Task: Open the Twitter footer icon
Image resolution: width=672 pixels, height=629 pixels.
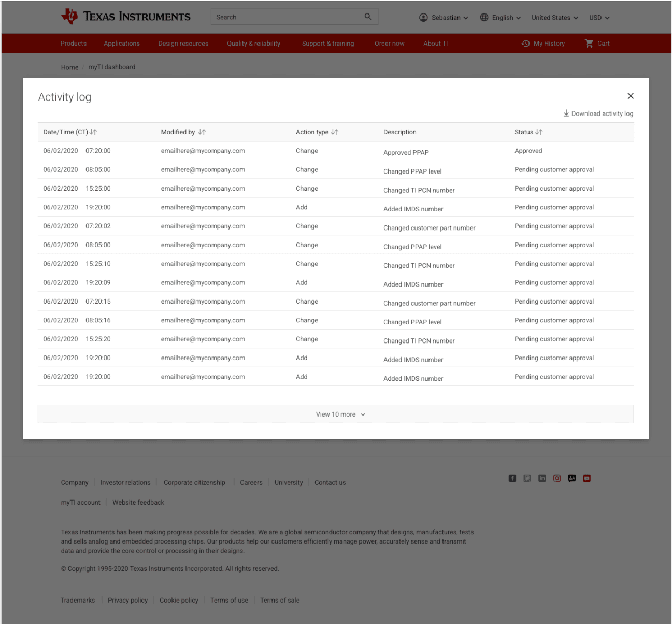Action: point(527,478)
